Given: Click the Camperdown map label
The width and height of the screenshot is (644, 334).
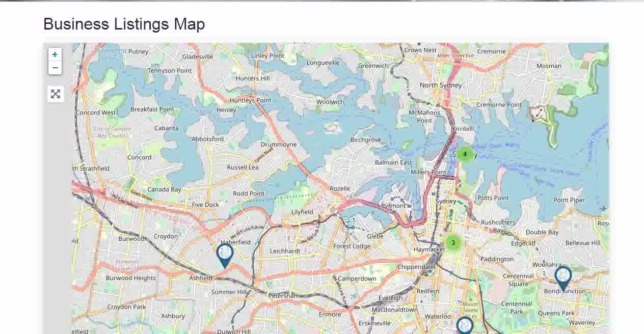Looking at the screenshot, I should click(357, 279).
